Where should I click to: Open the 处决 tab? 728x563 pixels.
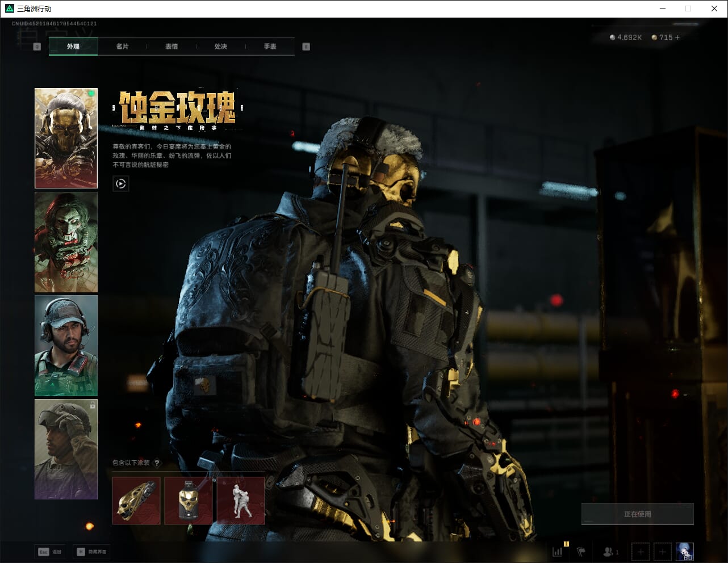(221, 47)
